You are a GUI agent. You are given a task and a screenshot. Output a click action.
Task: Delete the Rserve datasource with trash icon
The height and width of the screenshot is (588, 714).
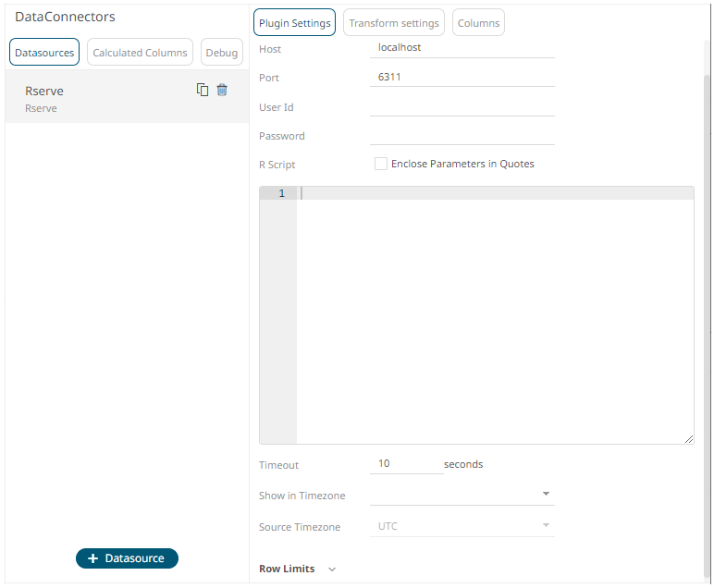222,90
